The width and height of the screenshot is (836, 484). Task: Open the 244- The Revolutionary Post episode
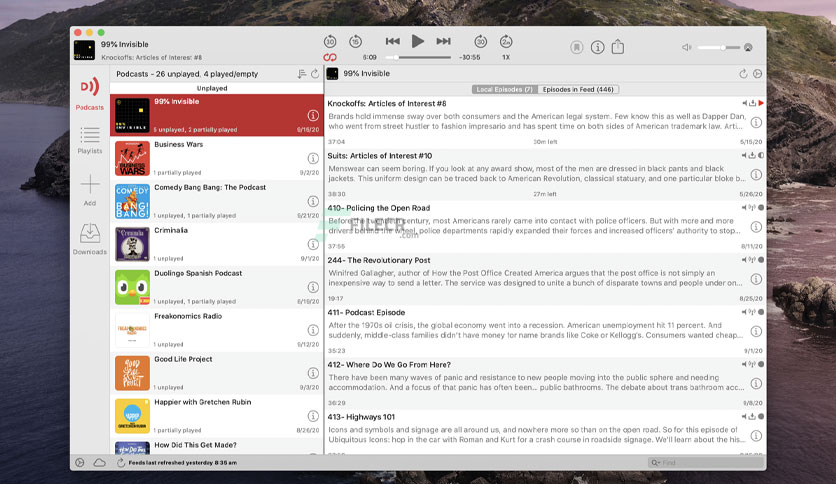click(545, 279)
